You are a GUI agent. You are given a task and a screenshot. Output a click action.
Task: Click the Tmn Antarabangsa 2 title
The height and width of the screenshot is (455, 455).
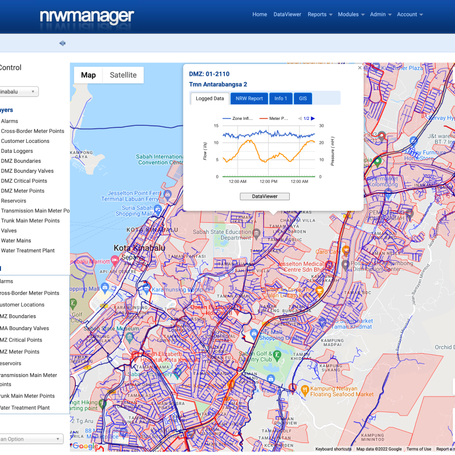[218, 84]
